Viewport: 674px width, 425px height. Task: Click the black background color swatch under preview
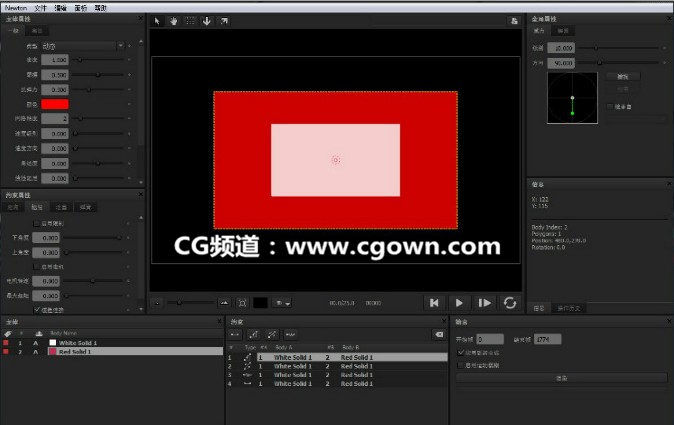click(260, 303)
